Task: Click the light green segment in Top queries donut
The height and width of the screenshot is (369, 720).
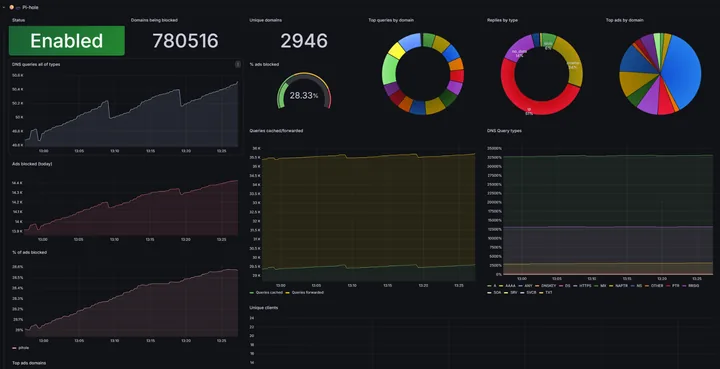Action: 390,70
